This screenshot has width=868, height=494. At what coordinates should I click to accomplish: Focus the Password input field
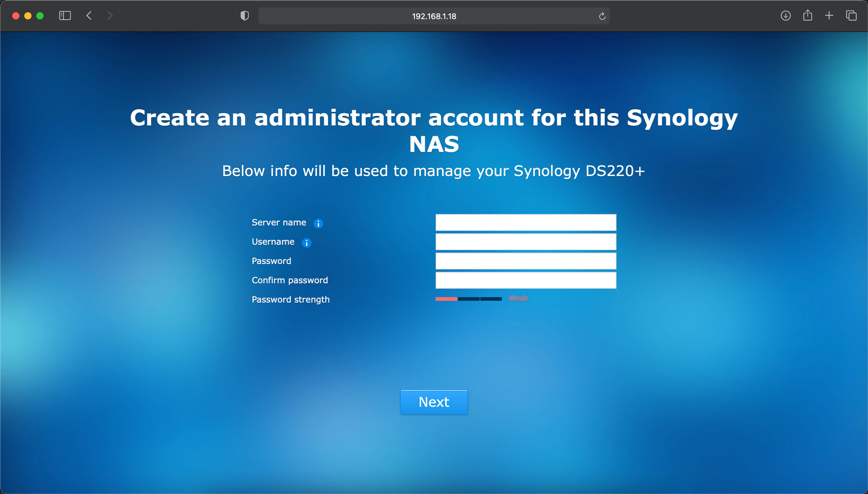click(526, 261)
